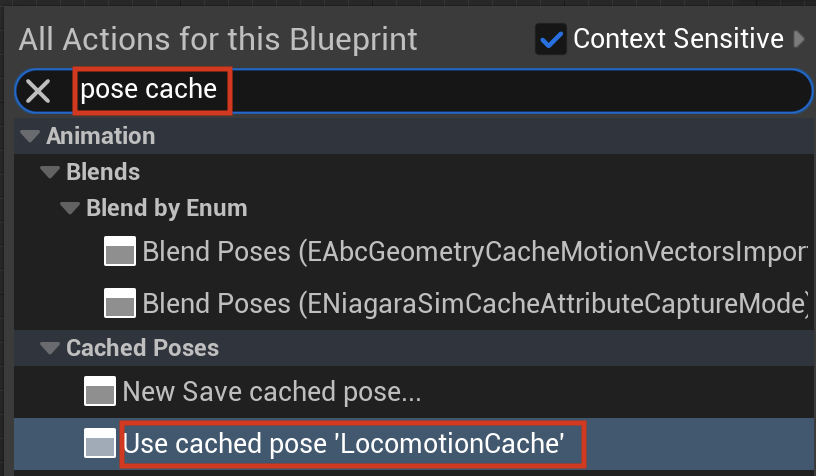Collapse the Blend by Enum group triangle
Image resolution: width=816 pixels, height=476 pixels.
tap(70, 208)
